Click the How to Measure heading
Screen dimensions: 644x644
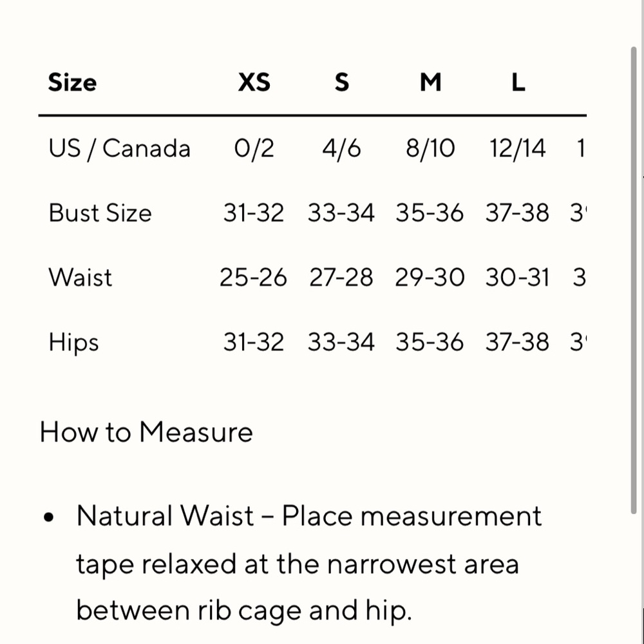point(146,431)
